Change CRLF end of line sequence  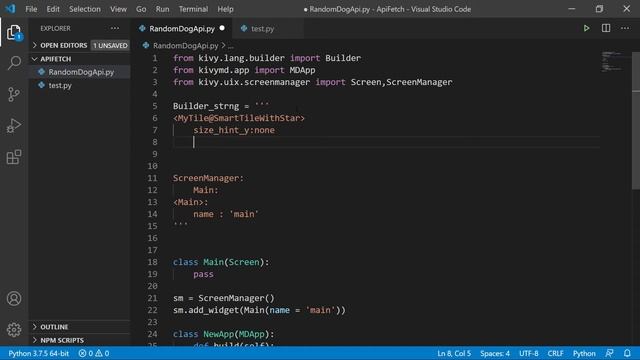(x=555, y=353)
